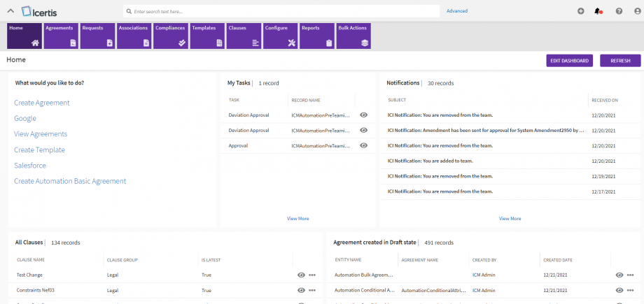Click the ENTITY NAME column header

point(349,260)
